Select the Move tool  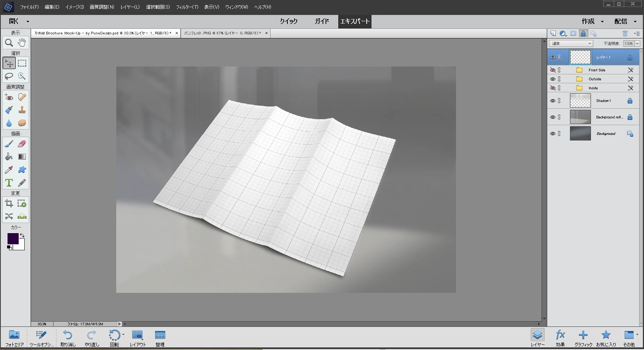[x=9, y=63]
